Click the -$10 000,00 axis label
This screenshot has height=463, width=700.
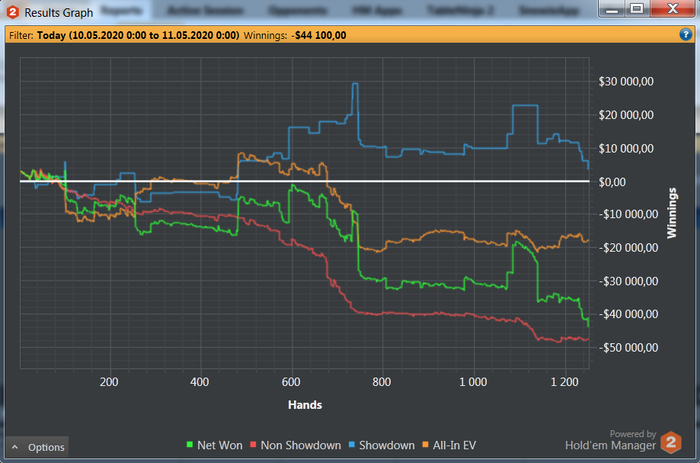click(629, 214)
